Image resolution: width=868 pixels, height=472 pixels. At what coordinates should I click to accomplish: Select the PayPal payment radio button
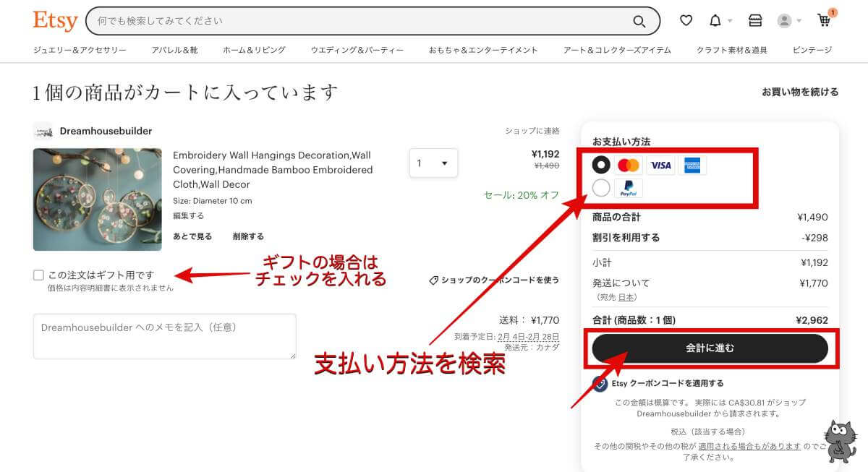[x=601, y=188]
